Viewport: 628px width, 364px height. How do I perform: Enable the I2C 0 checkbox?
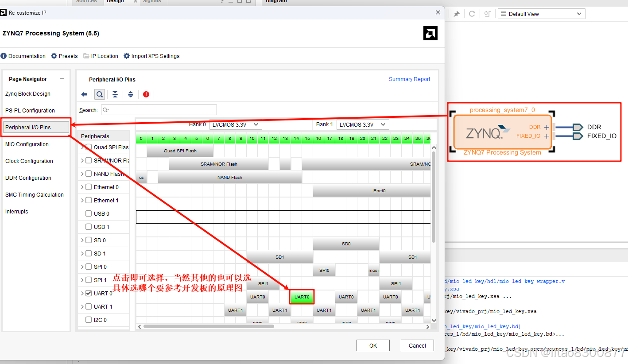click(x=89, y=320)
